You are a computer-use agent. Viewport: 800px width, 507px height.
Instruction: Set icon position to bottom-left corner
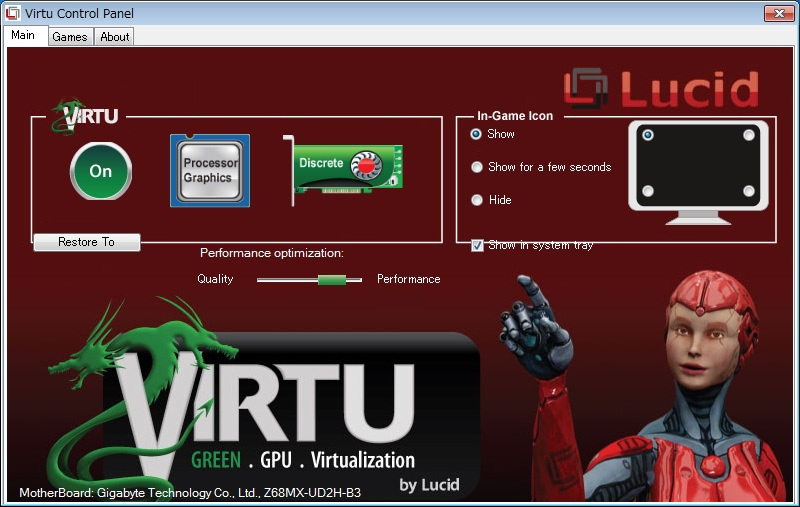pos(648,191)
